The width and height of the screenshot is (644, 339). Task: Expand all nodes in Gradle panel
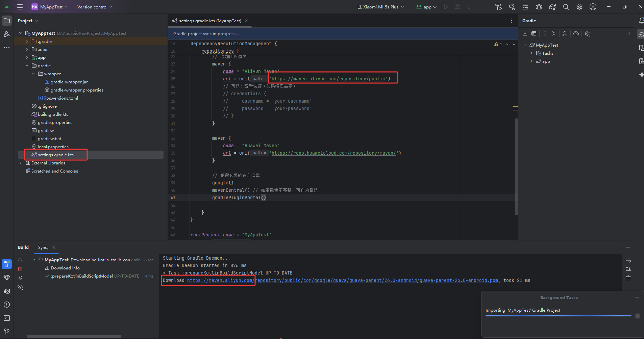[545, 33]
